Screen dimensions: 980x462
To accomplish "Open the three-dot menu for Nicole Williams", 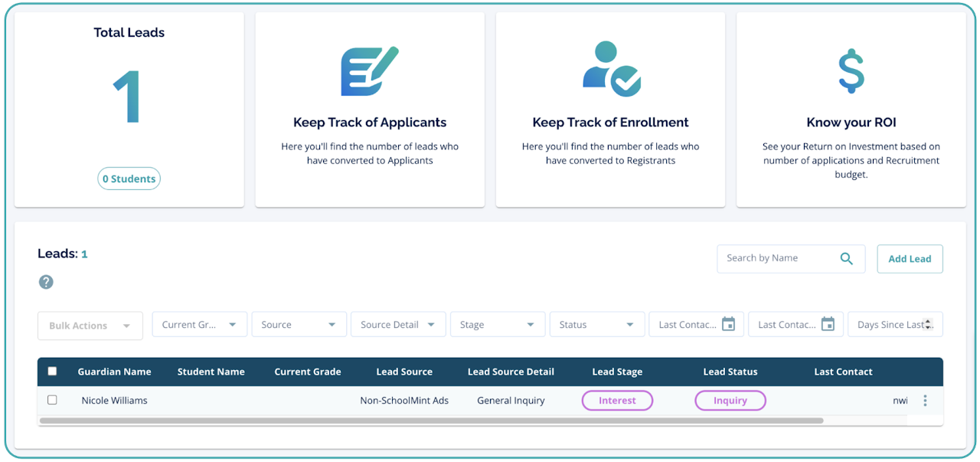I will pos(925,401).
